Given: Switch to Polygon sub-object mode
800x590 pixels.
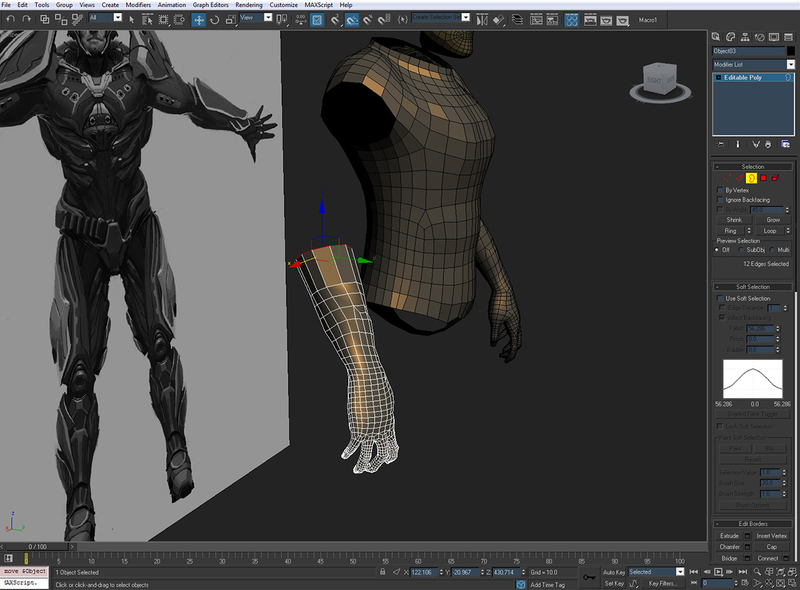Looking at the screenshot, I should tap(763, 178).
